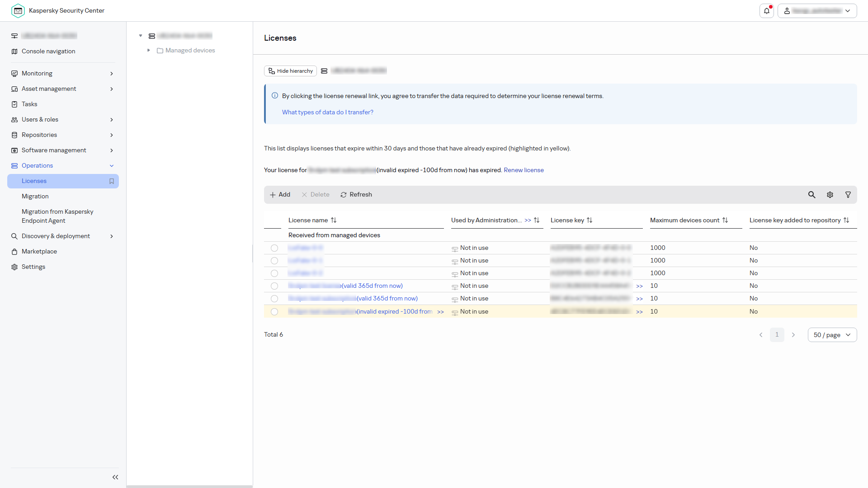Image resolution: width=868 pixels, height=488 pixels.
Task: Click the Kaspersky Security Center logo
Action: click(x=18, y=11)
